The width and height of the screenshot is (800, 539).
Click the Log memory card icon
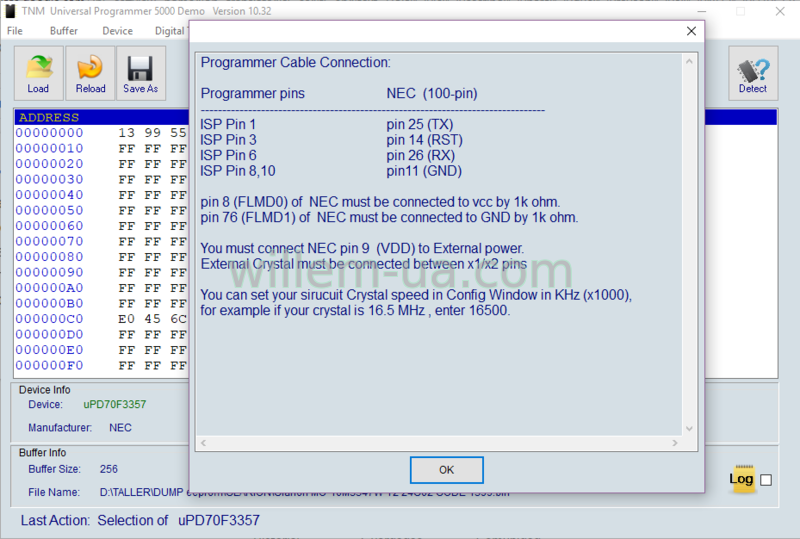[743, 479]
